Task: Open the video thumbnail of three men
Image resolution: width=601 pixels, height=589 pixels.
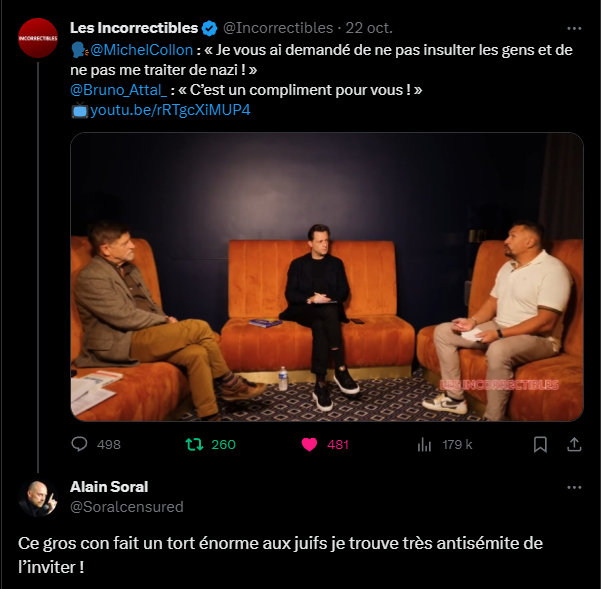Action: tap(327, 277)
